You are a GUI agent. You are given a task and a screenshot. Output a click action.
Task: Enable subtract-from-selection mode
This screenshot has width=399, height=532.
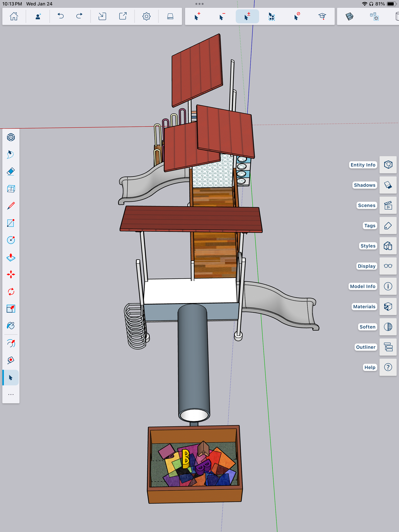pyautogui.click(x=222, y=16)
